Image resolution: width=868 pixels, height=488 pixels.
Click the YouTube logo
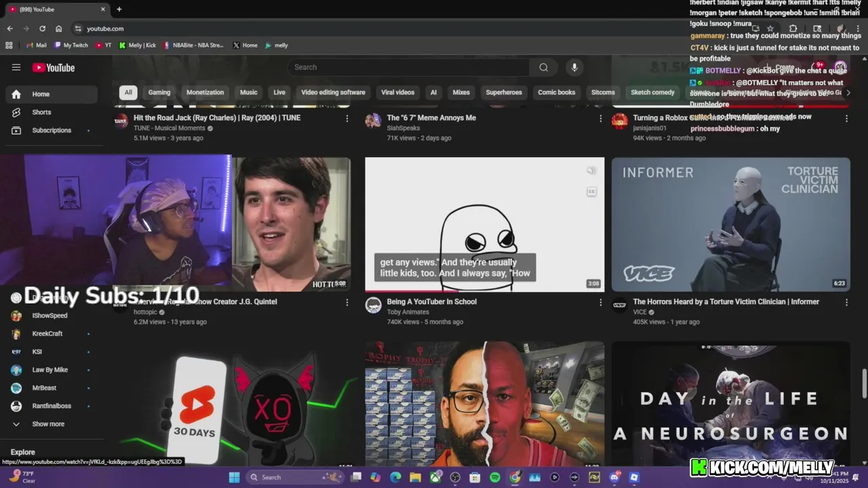tap(54, 67)
